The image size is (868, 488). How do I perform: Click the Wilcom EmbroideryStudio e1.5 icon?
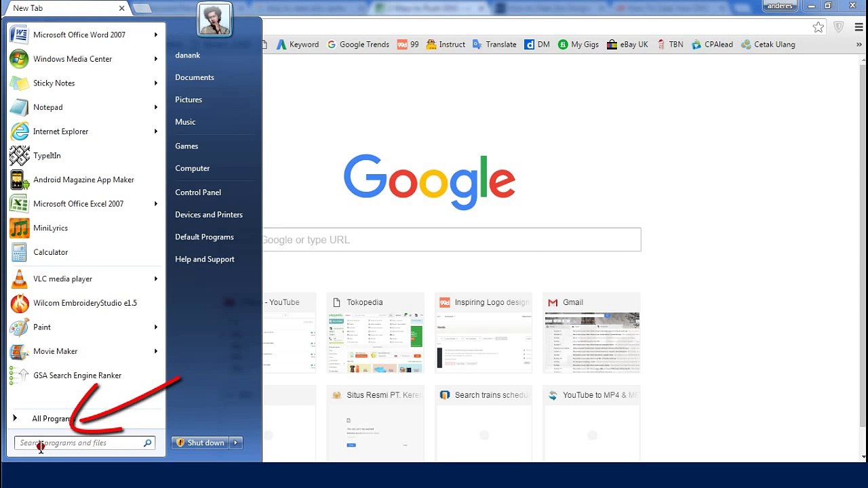point(19,303)
